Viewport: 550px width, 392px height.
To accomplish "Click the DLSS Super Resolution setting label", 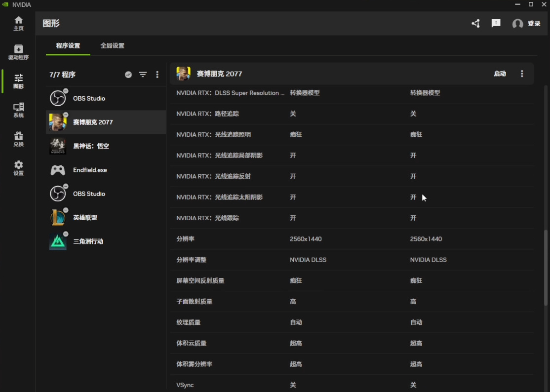I will tap(231, 93).
